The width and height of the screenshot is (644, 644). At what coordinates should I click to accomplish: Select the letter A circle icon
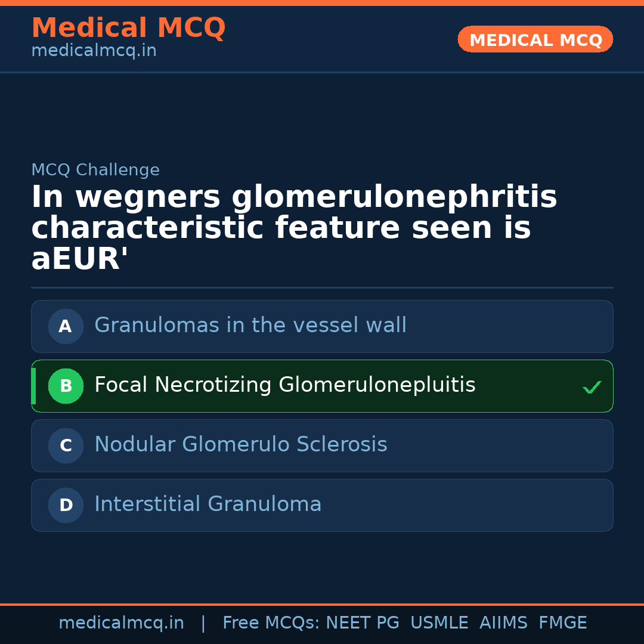(66, 326)
